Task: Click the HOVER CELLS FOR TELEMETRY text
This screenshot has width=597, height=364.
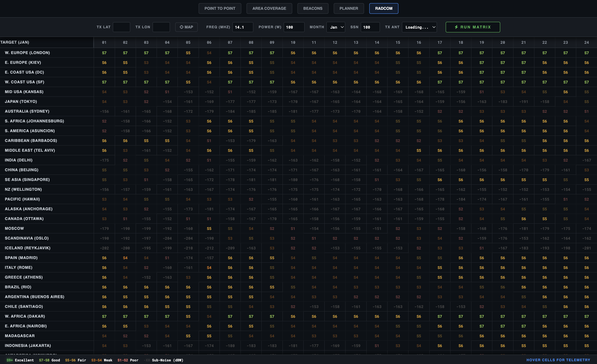Action: tap(558, 360)
